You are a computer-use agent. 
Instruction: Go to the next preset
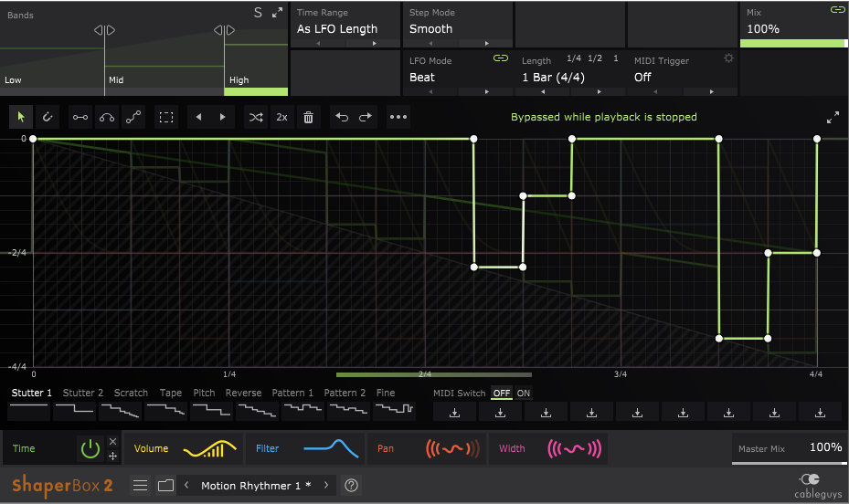(326, 485)
